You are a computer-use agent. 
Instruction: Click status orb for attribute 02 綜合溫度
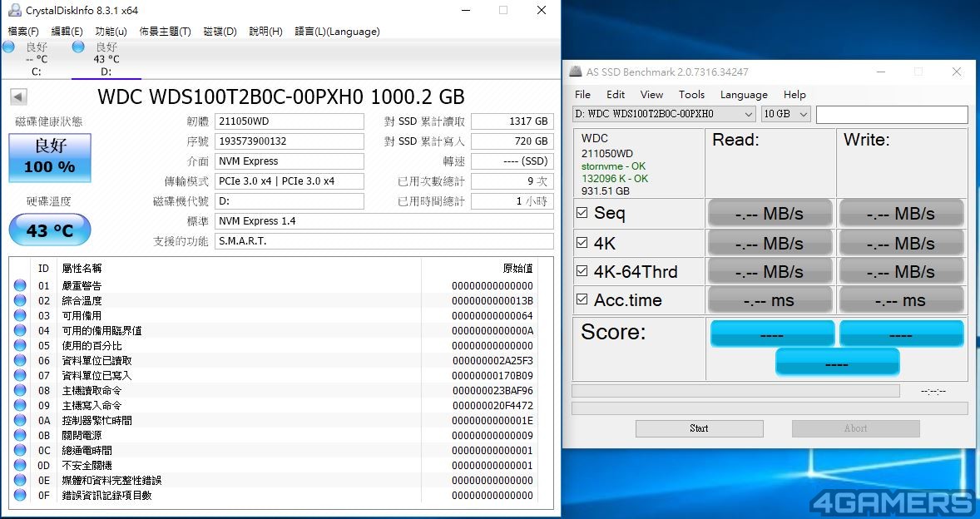[x=20, y=300]
